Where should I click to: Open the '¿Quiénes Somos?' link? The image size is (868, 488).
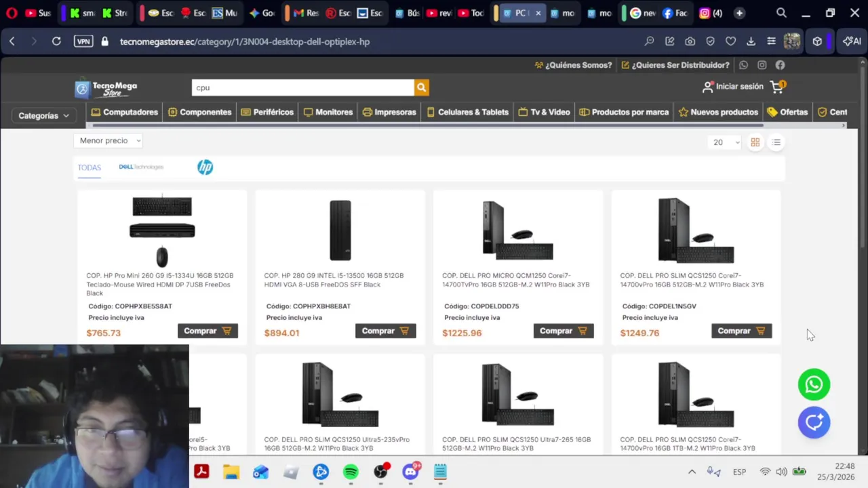pyautogui.click(x=573, y=65)
